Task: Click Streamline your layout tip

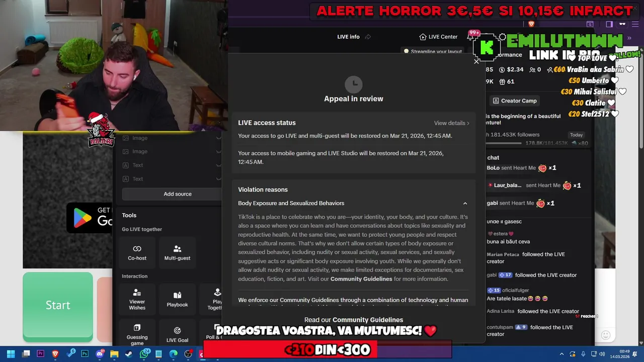Action: pyautogui.click(x=433, y=51)
